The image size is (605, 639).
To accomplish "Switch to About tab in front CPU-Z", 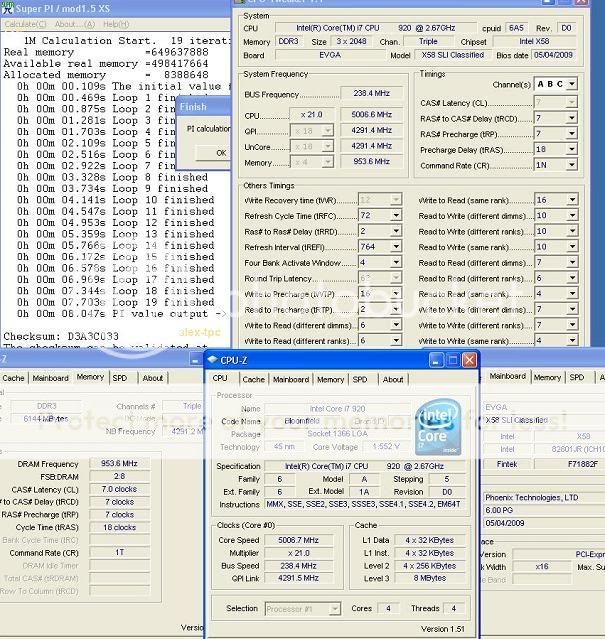I will coord(393,379).
